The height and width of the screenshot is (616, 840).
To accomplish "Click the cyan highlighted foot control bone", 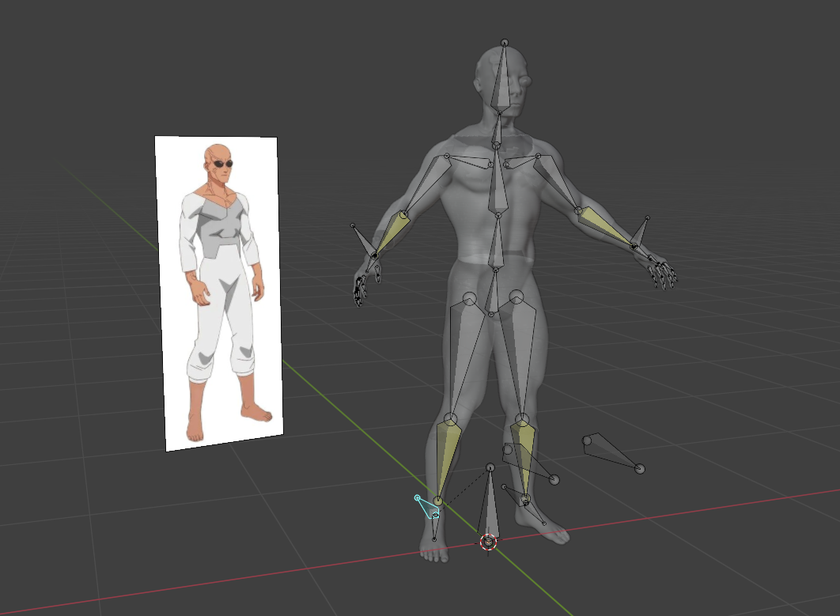I will click(x=427, y=507).
